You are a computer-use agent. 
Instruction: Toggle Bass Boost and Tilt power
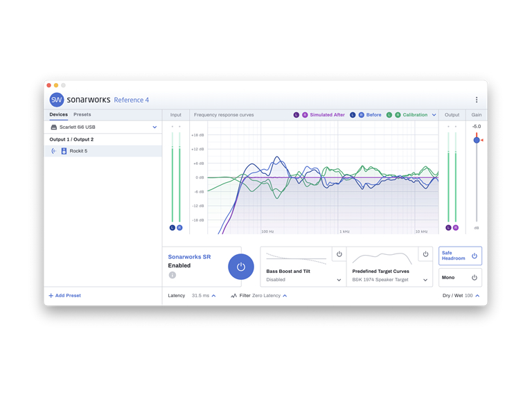pos(339,254)
